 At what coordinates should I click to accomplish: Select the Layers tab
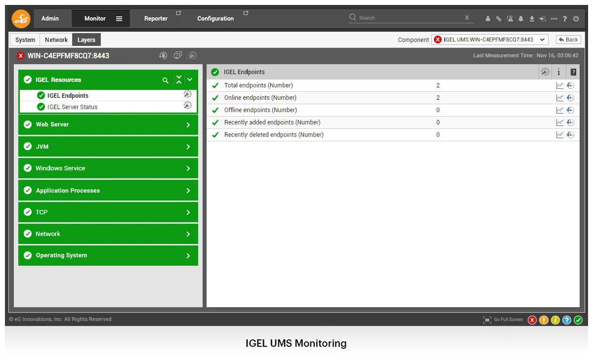coord(86,40)
